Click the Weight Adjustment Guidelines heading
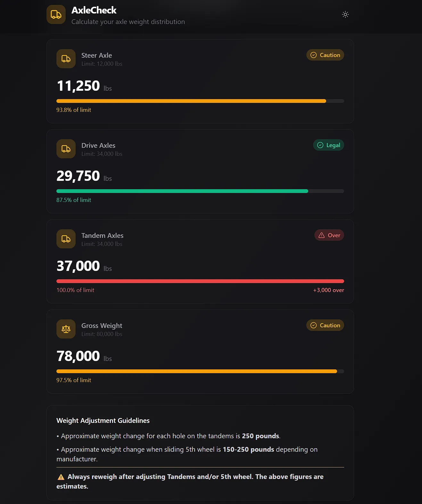This screenshot has height=504, width=422. click(103, 421)
